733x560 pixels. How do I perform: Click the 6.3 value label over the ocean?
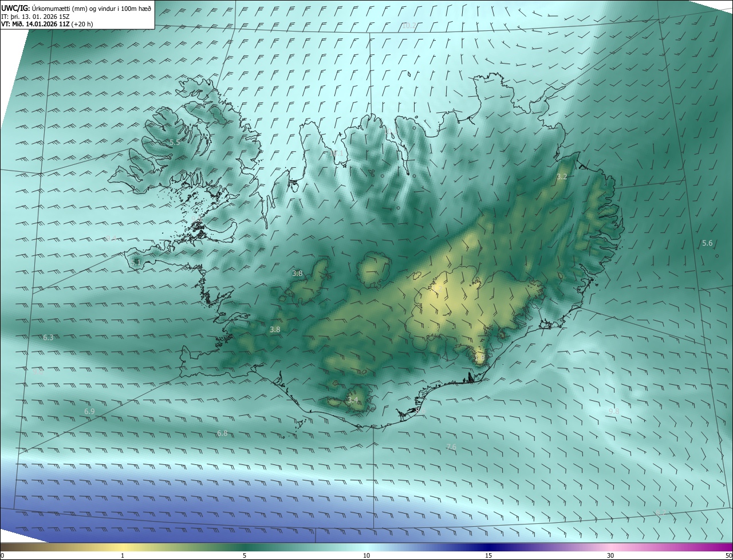coord(48,338)
